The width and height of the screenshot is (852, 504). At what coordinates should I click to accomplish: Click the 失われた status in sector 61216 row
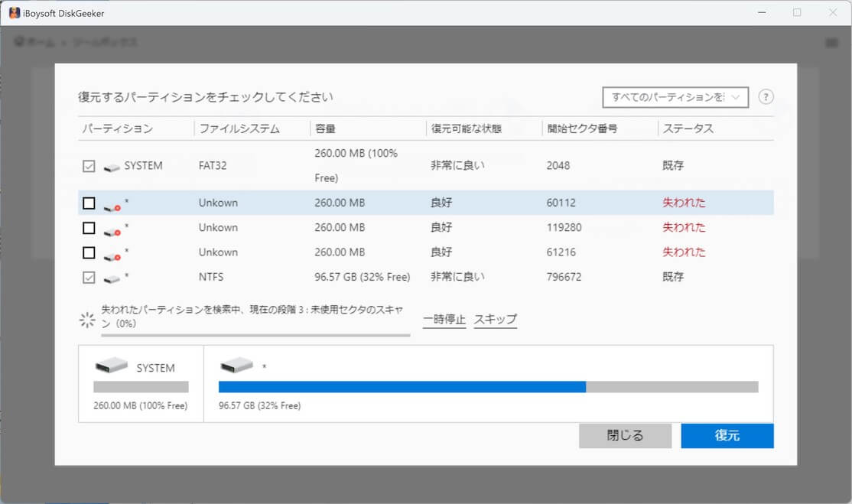pos(684,252)
